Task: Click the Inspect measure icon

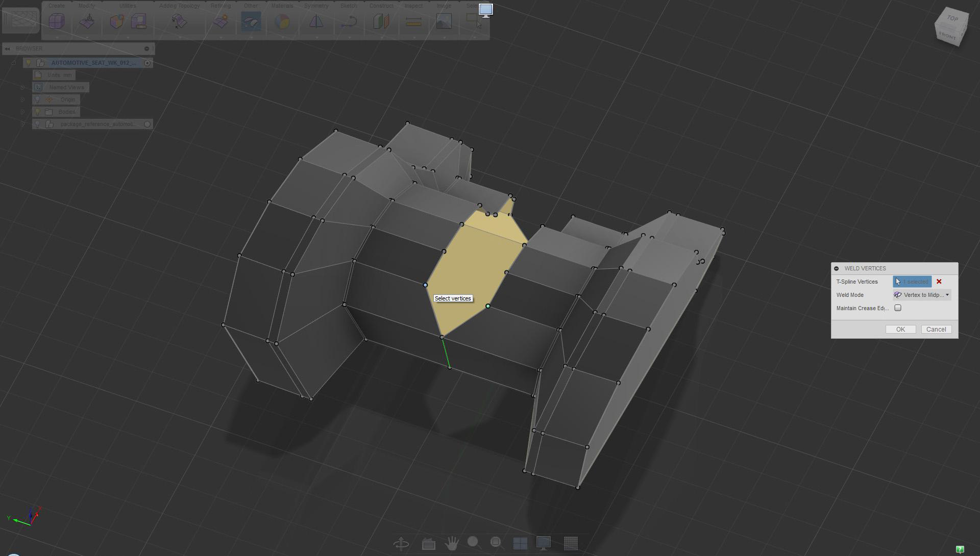Action: click(x=413, y=21)
